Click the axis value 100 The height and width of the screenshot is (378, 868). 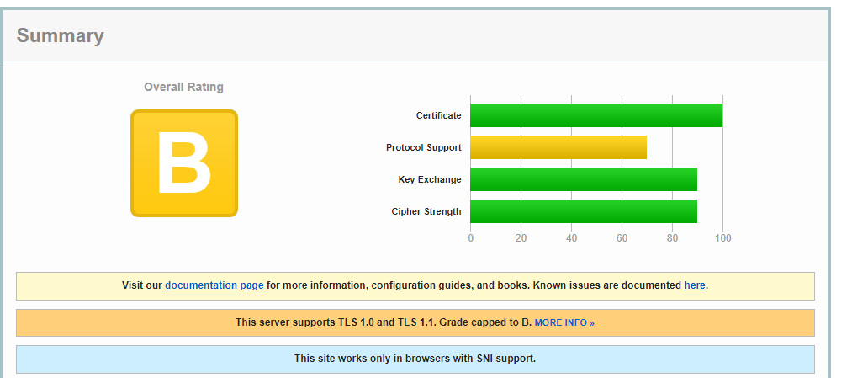click(723, 238)
